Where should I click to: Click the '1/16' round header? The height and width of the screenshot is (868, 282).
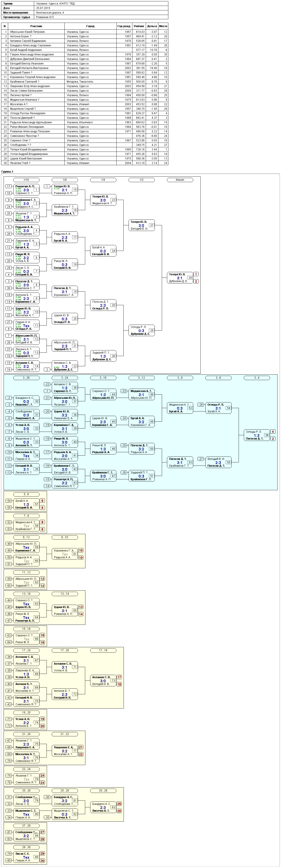click(26, 180)
